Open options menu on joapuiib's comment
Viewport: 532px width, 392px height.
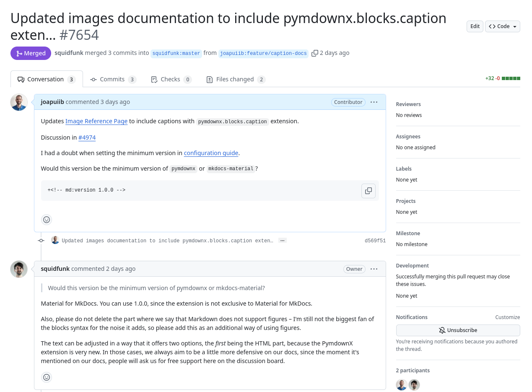pos(374,102)
